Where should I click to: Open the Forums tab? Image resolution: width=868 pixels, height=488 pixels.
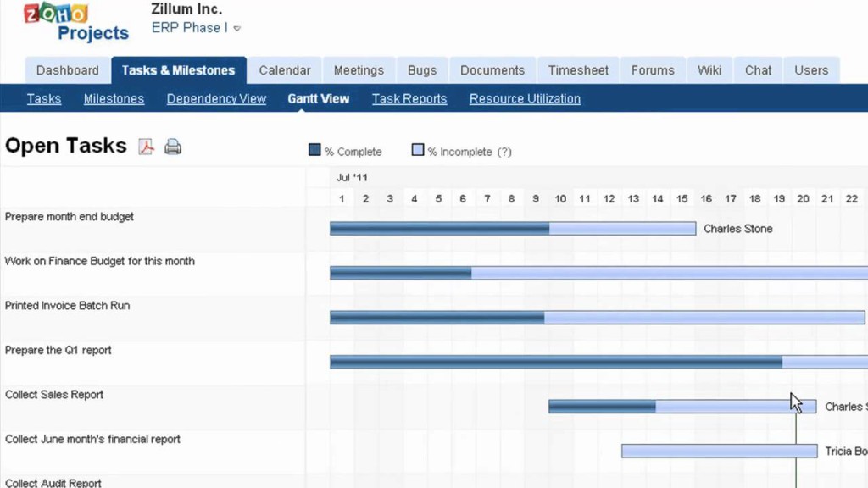click(x=653, y=70)
